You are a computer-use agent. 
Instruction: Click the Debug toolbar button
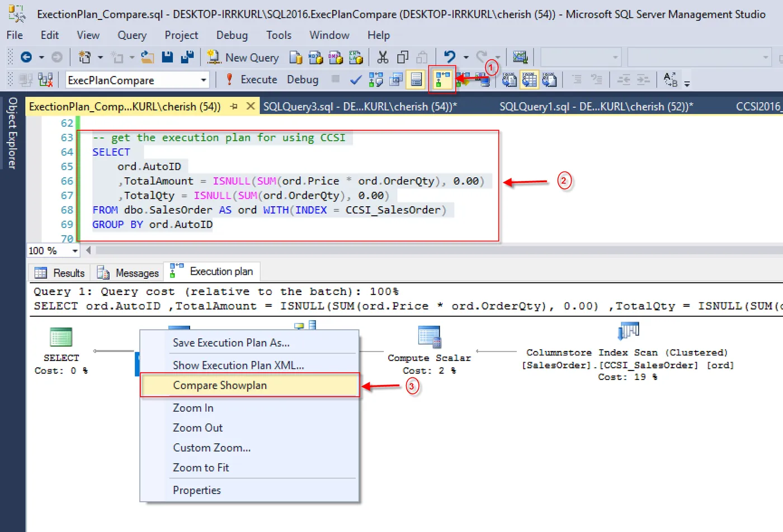pyautogui.click(x=303, y=80)
